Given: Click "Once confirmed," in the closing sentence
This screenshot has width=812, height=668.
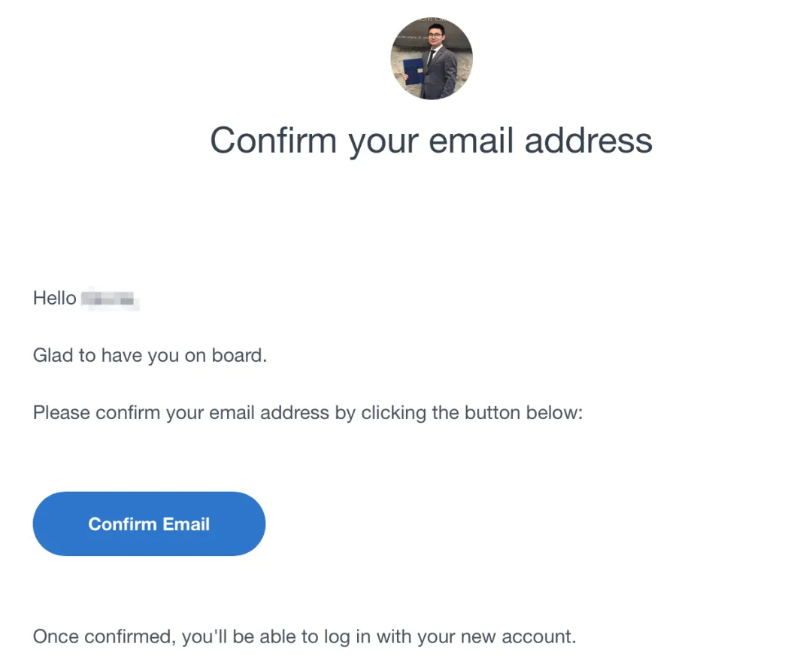Looking at the screenshot, I should coord(105,636).
